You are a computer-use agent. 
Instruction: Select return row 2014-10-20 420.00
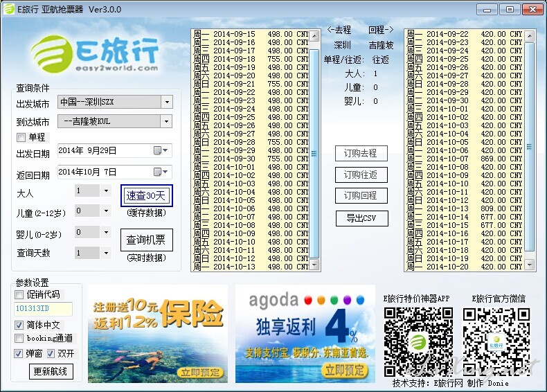[x=465, y=267]
